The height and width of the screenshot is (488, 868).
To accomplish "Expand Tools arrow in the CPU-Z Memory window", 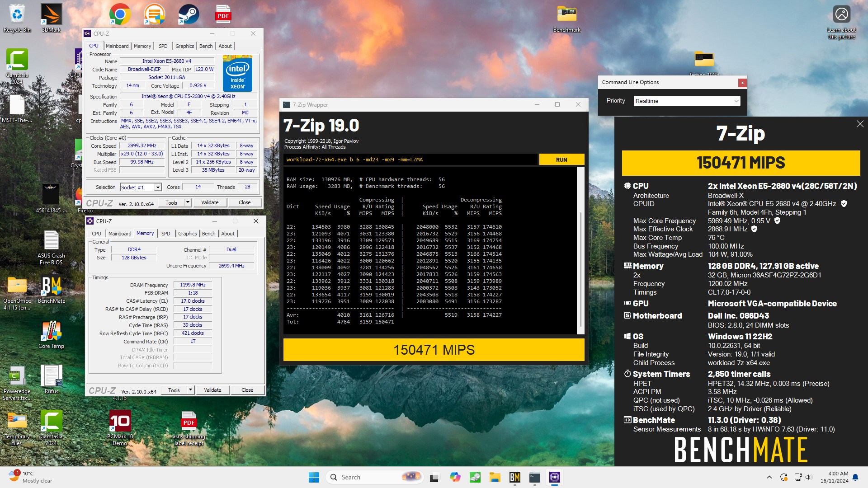I will tap(191, 390).
